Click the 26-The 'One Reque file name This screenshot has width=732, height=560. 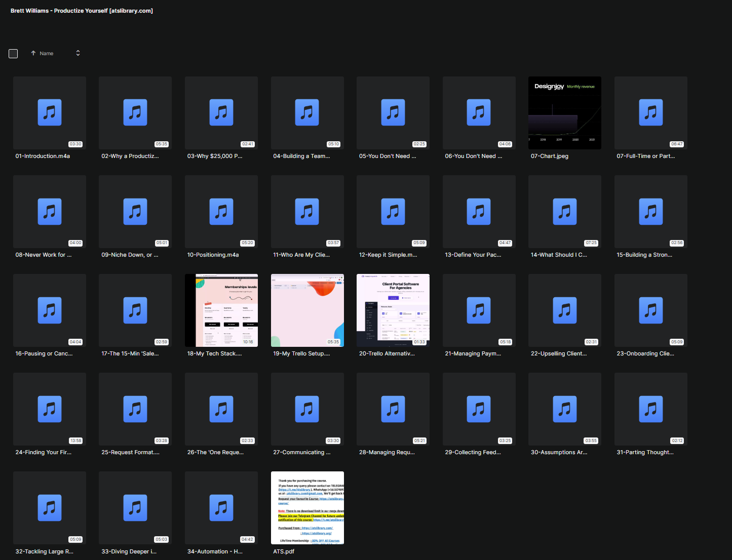point(215,453)
